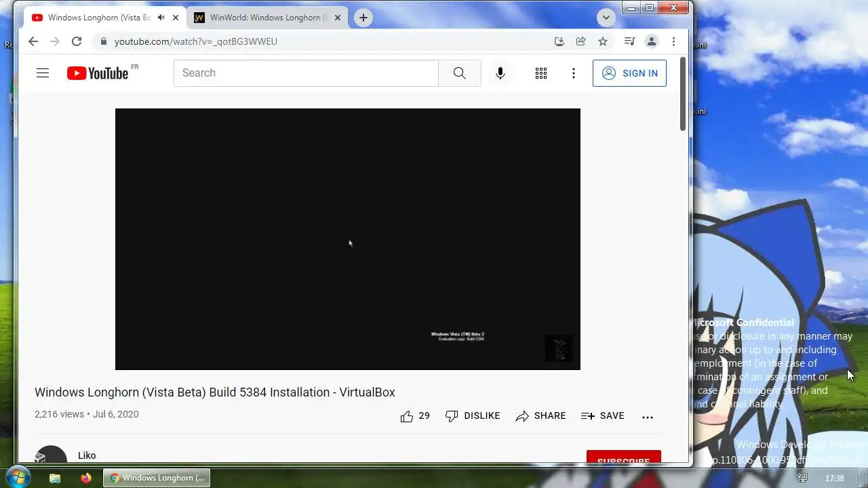Sign in to YouTube
The height and width of the screenshot is (488, 868).
coord(629,73)
